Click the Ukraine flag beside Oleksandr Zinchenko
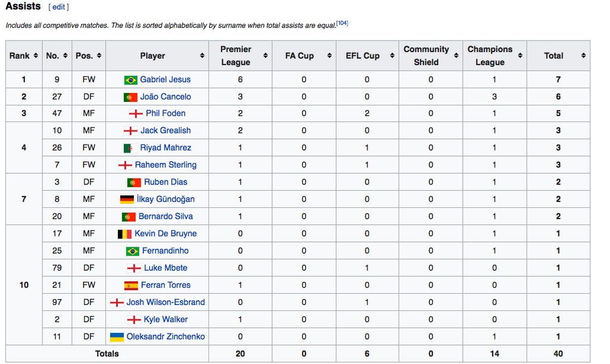 click(117, 337)
